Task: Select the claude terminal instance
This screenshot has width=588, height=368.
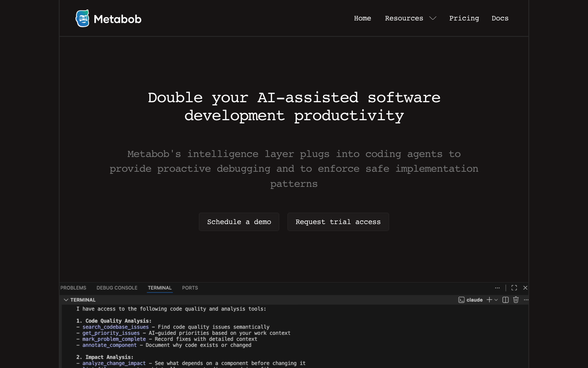Action: click(470, 300)
